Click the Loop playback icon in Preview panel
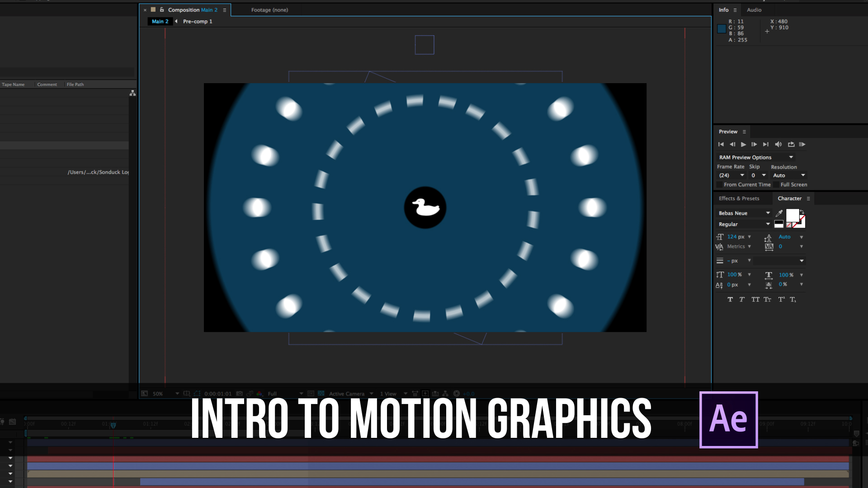 (792, 144)
